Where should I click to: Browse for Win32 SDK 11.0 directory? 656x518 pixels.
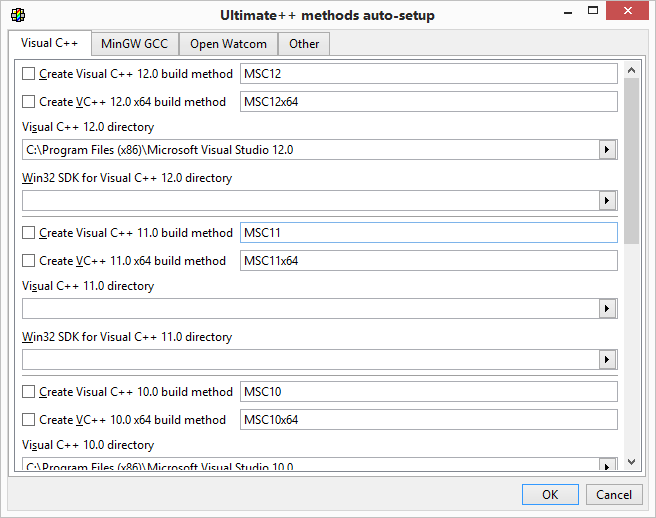tap(607, 360)
